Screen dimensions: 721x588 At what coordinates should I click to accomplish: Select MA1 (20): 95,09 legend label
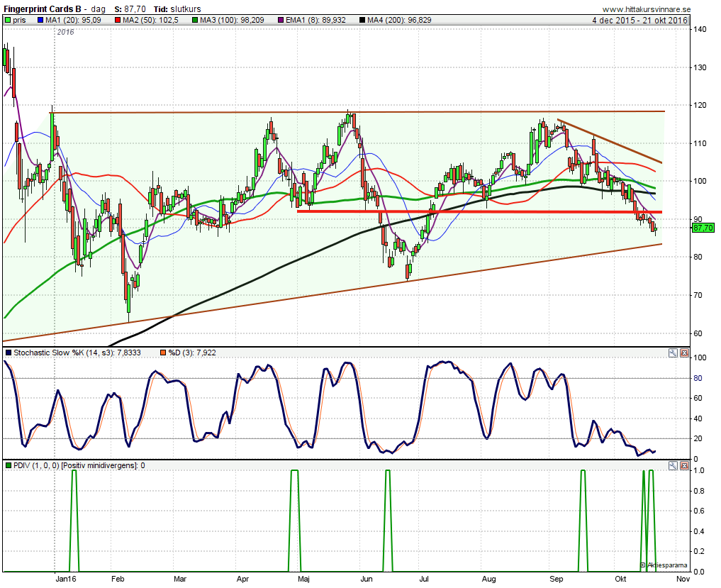[73, 20]
